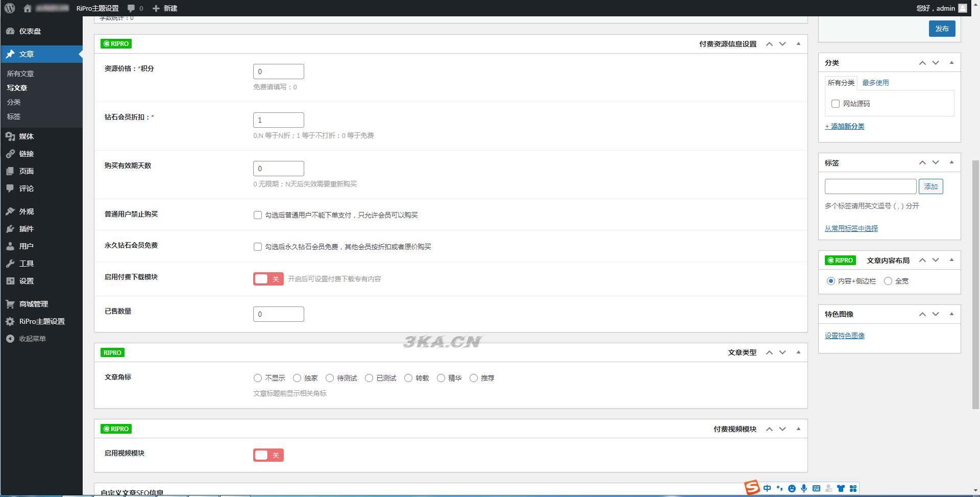The width and height of the screenshot is (980, 497).
Task: Click the home site icon in admin bar
Action: pos(28,8)
